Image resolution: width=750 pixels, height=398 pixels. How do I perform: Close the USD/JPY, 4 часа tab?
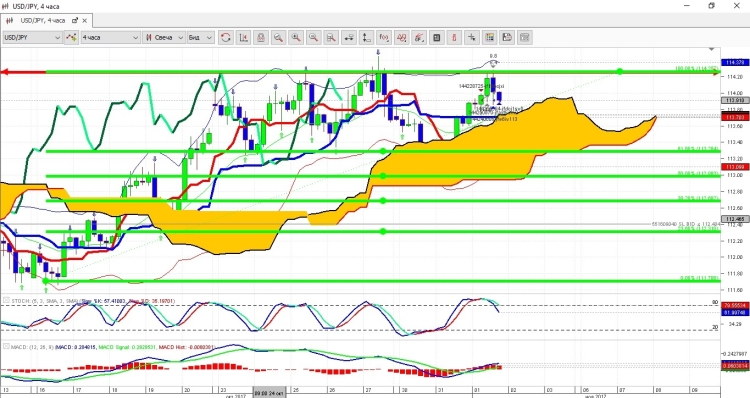(85, 21)
